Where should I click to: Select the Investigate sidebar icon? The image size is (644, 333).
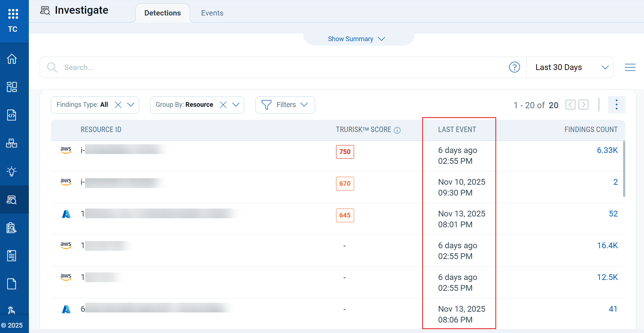pyautogui.click(x=12, y=200)
